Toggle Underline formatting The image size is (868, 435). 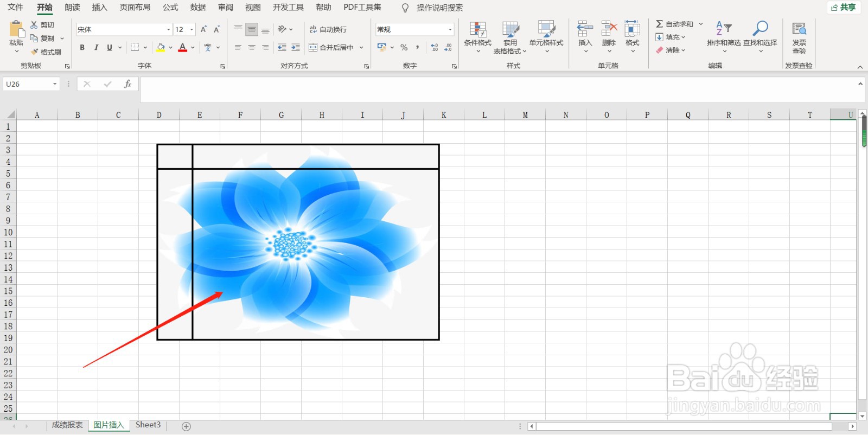[x=110, y=48]
